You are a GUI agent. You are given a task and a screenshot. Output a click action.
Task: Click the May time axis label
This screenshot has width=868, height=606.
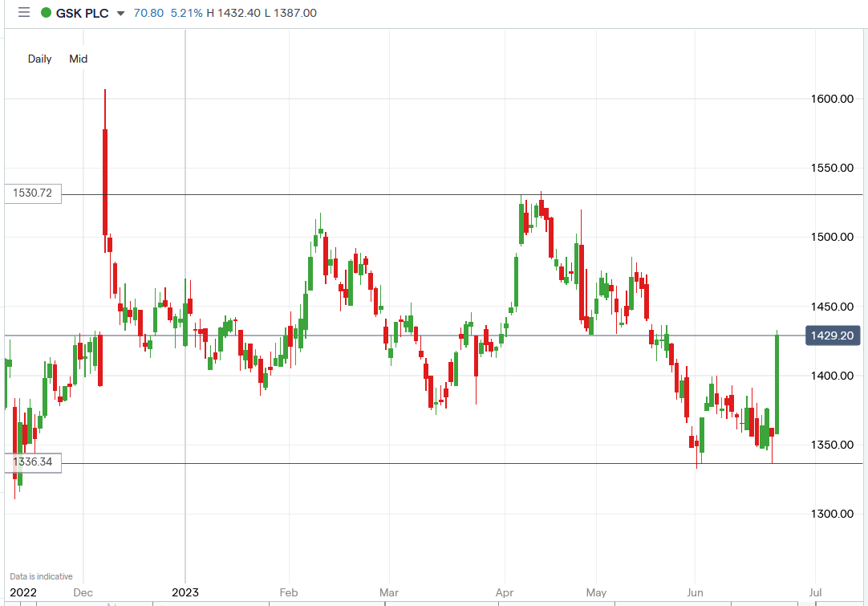coord(596,592)
